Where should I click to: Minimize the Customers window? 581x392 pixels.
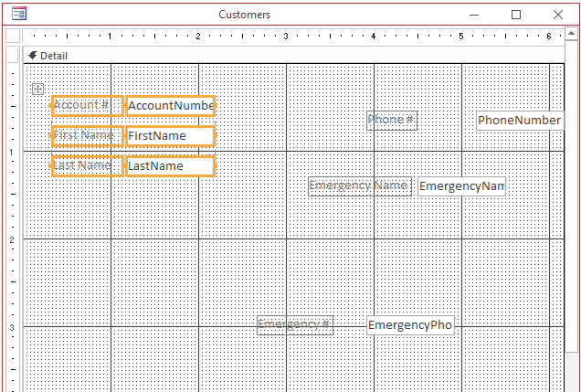[474, 15]
